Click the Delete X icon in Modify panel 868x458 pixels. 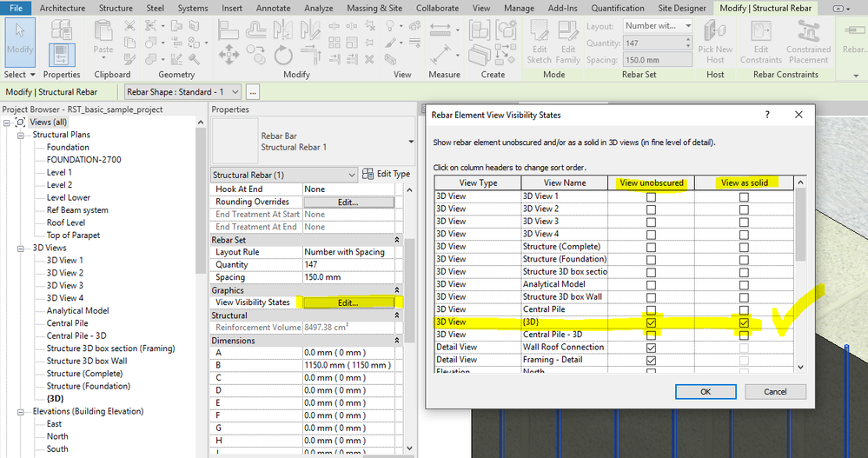(369, 59)
